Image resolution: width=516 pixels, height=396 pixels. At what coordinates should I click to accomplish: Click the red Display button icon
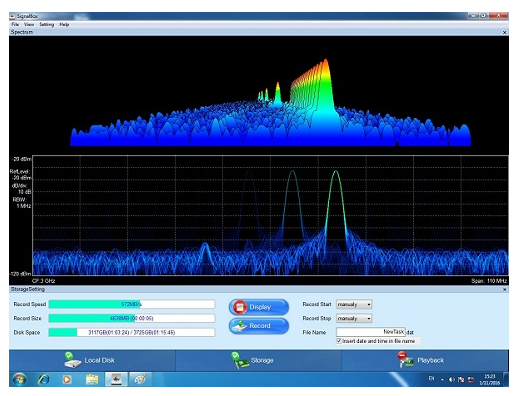[239, 307]
